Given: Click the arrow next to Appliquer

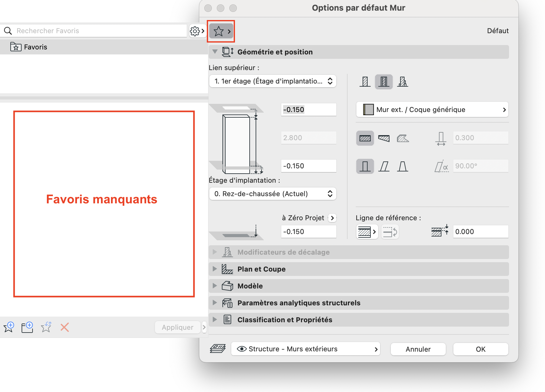Looking at the screenshot, I should (x=204, y=327).
